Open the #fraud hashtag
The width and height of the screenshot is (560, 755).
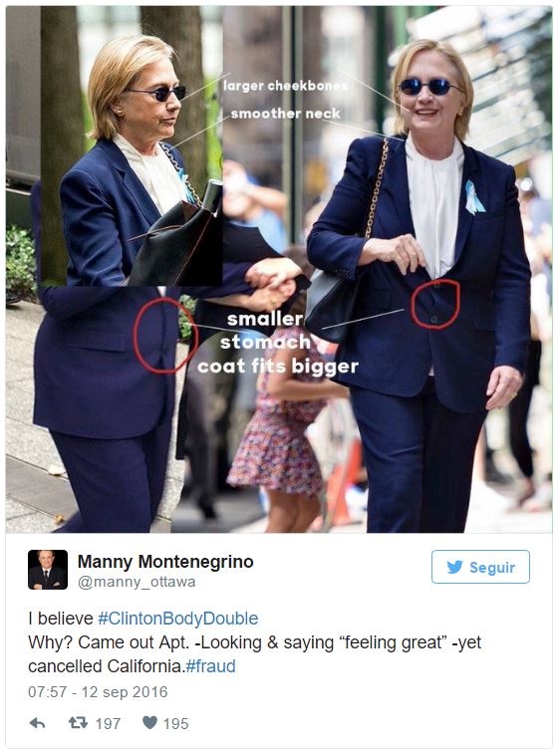pos(210,666)
